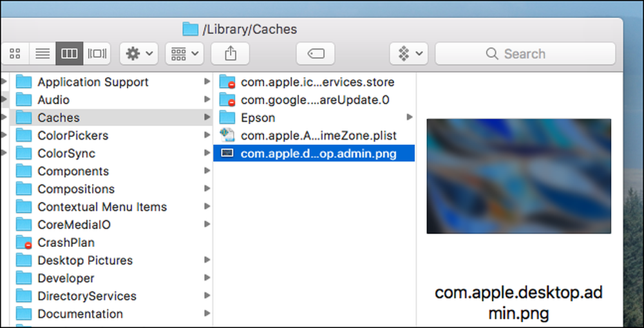Image resolution: width=644 pixels, height=328 pixels.
Task: Click the Caches folder disclosure arrow
Action: coord(207,117)
